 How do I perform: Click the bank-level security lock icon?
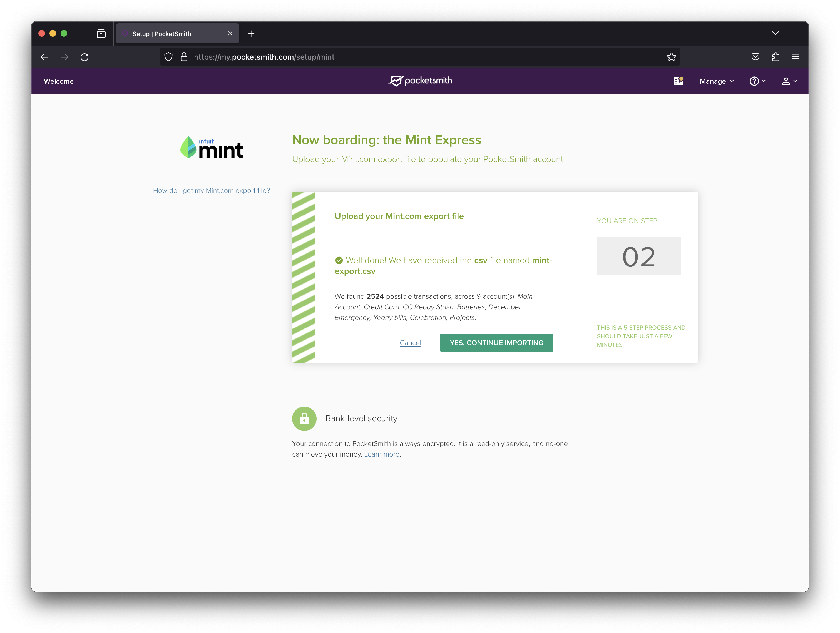tap(304, 418)
